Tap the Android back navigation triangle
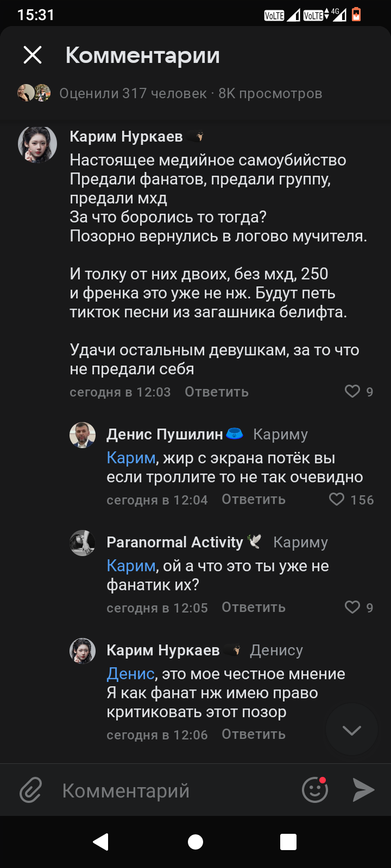The image size is (391, 868). (x=101, y=841)
